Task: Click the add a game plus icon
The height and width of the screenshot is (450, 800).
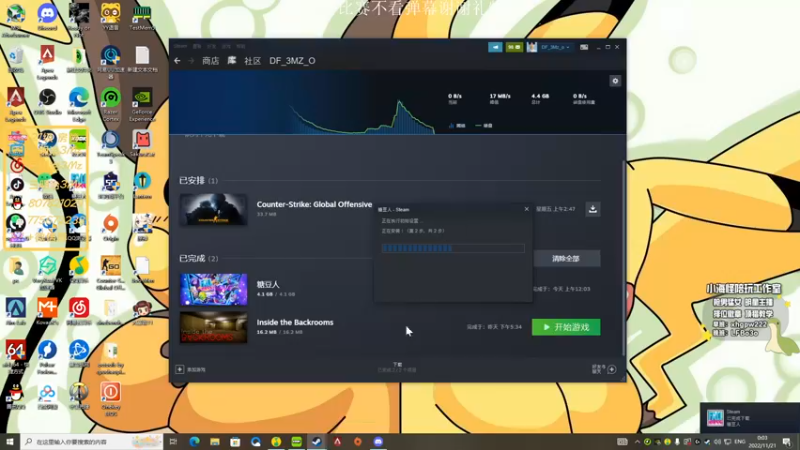Action: 180,369
